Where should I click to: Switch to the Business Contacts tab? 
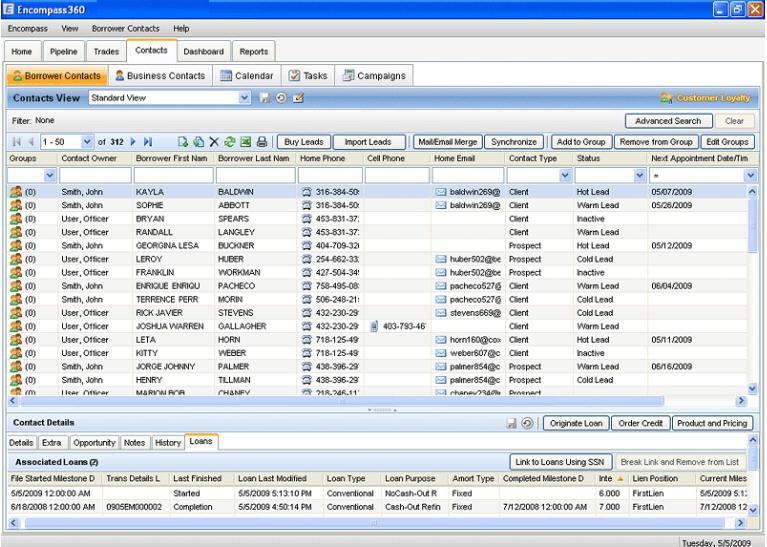click(160, 76)
